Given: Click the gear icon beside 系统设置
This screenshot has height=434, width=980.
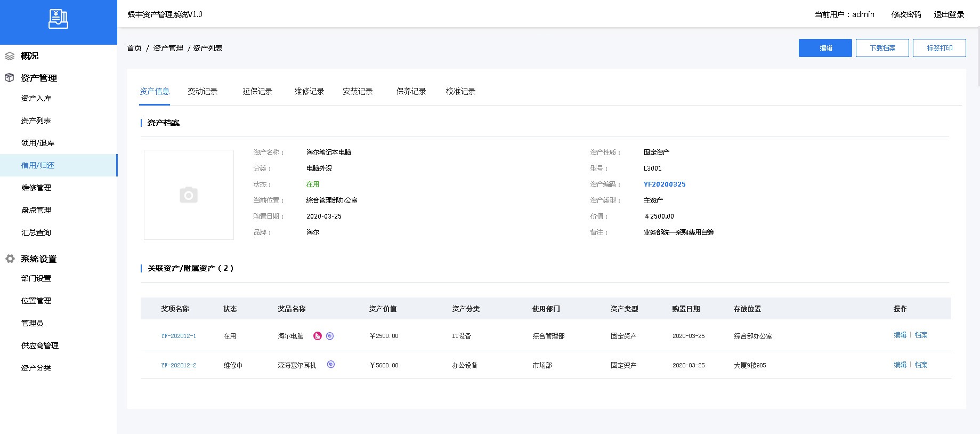Looking at the screenshot, I should pos(10,259).
